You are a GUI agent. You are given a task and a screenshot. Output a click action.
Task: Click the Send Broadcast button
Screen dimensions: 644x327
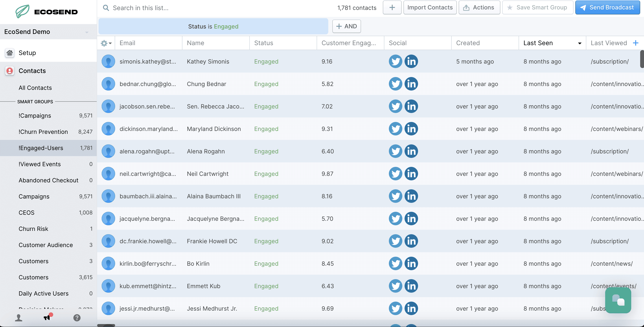607,7
